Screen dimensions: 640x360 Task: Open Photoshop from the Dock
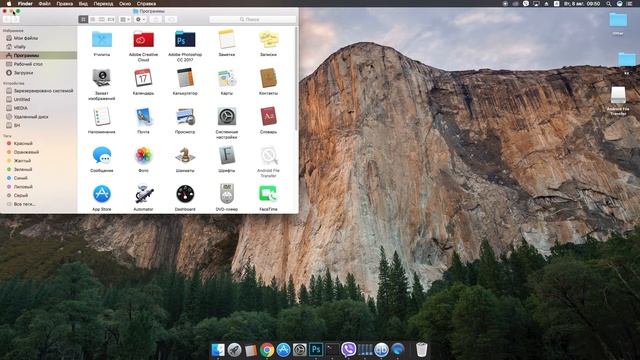click(316, 350)
